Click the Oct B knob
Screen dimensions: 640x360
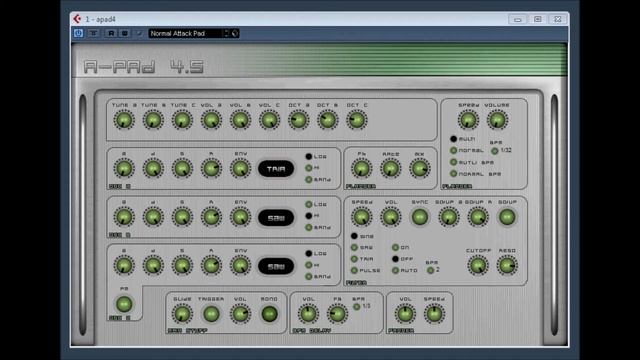point(327,120)
